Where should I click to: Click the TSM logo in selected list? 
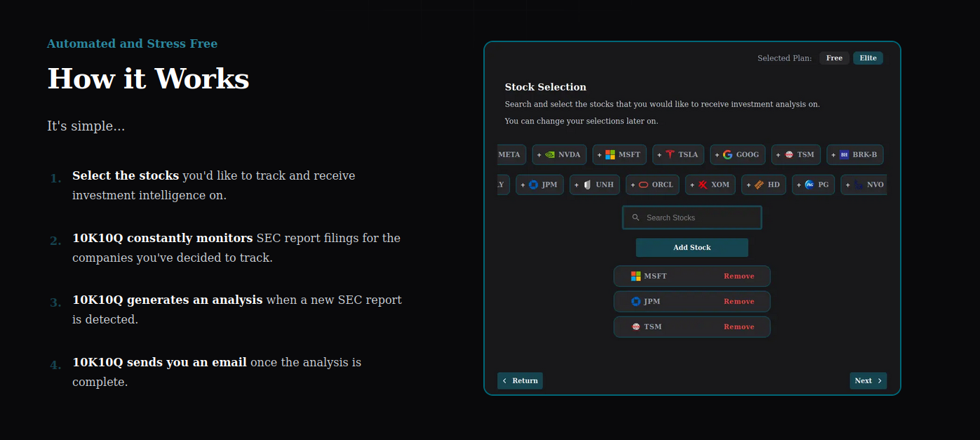(636, 327)
